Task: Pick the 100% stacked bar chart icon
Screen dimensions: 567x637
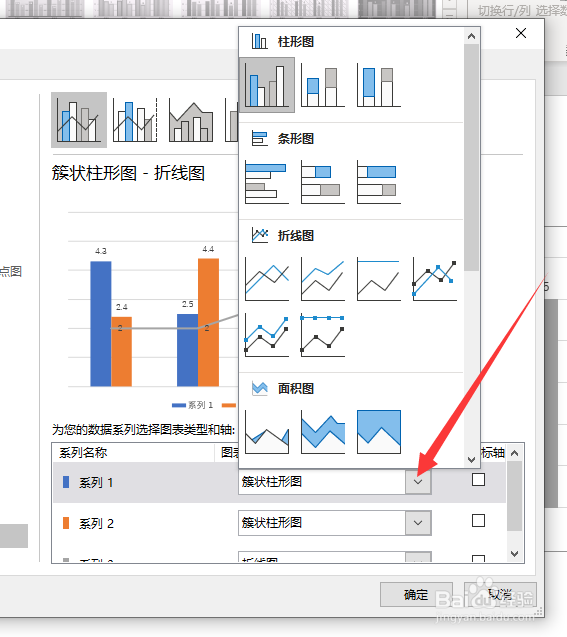Action: (x=379, y=182)
